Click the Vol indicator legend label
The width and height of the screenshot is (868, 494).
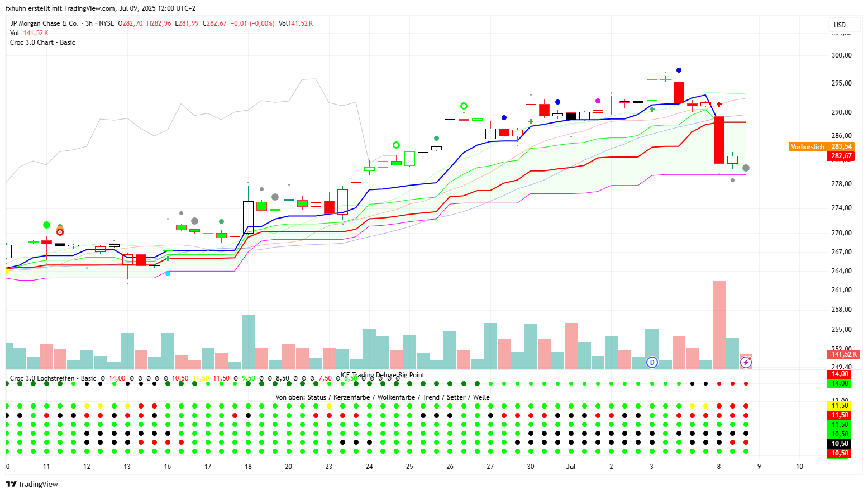click(x=15, y=33)
